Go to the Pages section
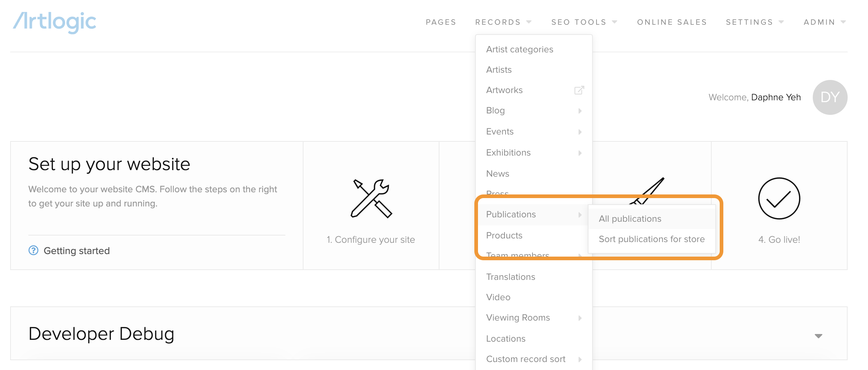Image resolution: width=868 pixels, height=370 pixels. [441, 22]
